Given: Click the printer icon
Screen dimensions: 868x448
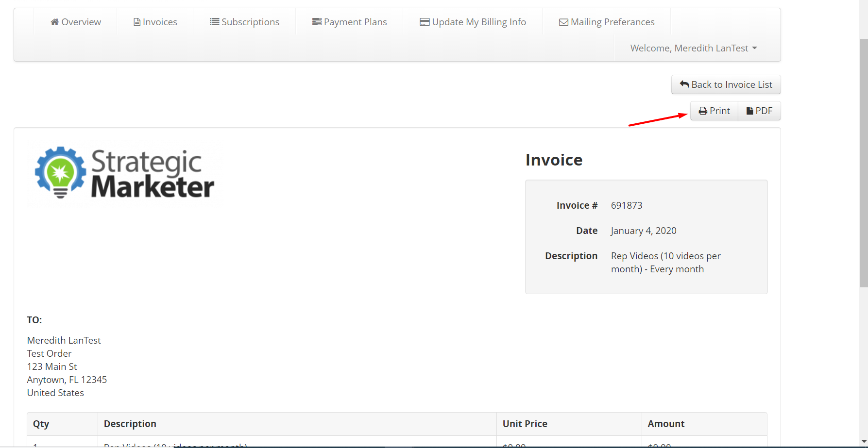Looking at the screenshot, I should (703, 111).
